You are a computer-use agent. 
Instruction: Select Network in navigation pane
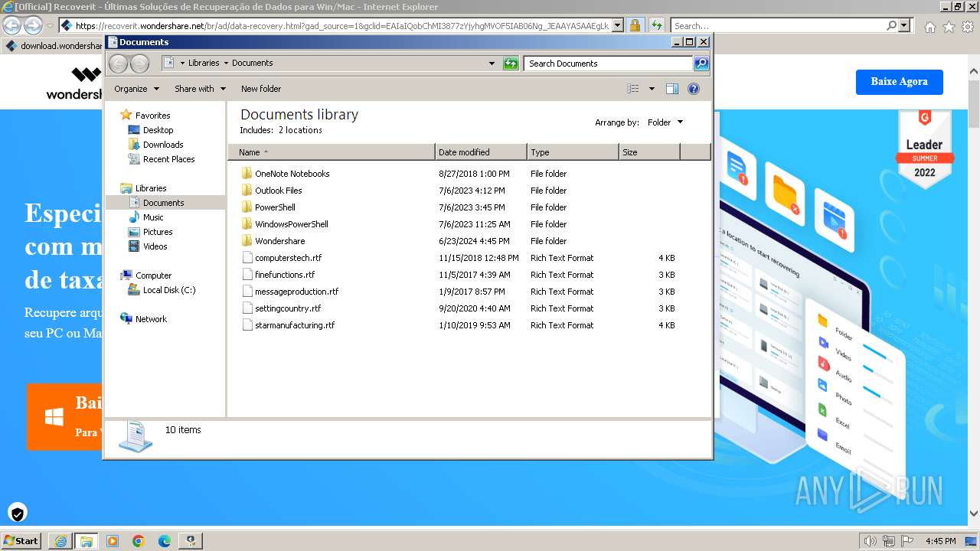pyautogui.click(x=151, y=319)
